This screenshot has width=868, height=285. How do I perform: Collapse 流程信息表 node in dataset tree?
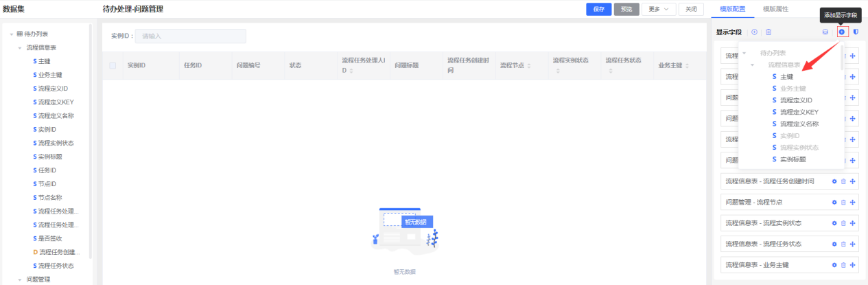[x=20, y=47]
